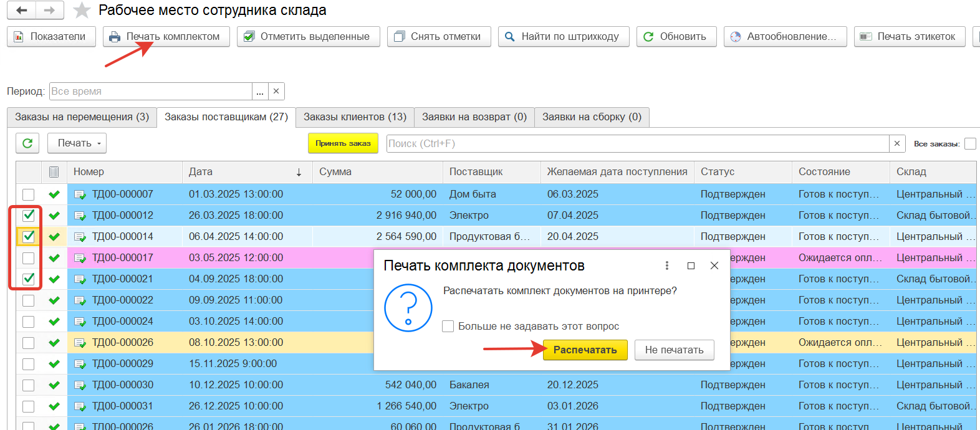Confirm with Распечатать button
Viewport: 980px width, 430px height.
[x=585, y=350]
